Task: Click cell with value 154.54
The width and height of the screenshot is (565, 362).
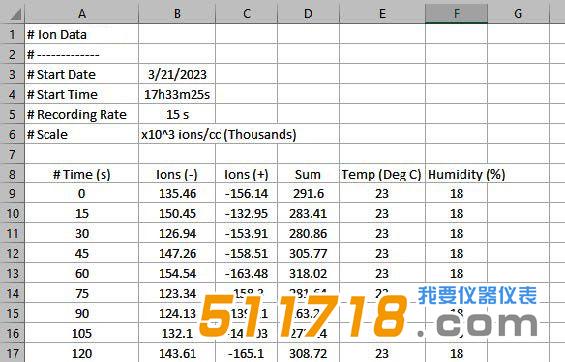Action: (x=177, y=273)
